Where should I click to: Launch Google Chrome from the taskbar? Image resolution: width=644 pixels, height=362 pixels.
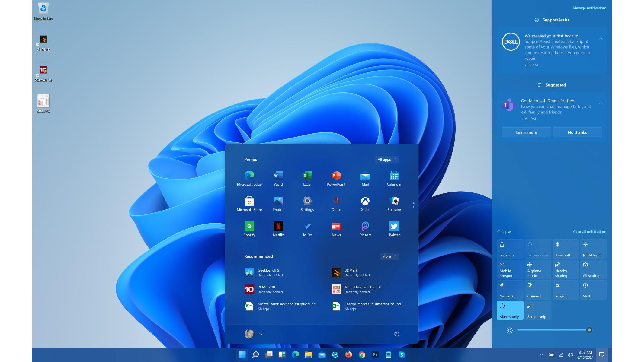[362, 355]
